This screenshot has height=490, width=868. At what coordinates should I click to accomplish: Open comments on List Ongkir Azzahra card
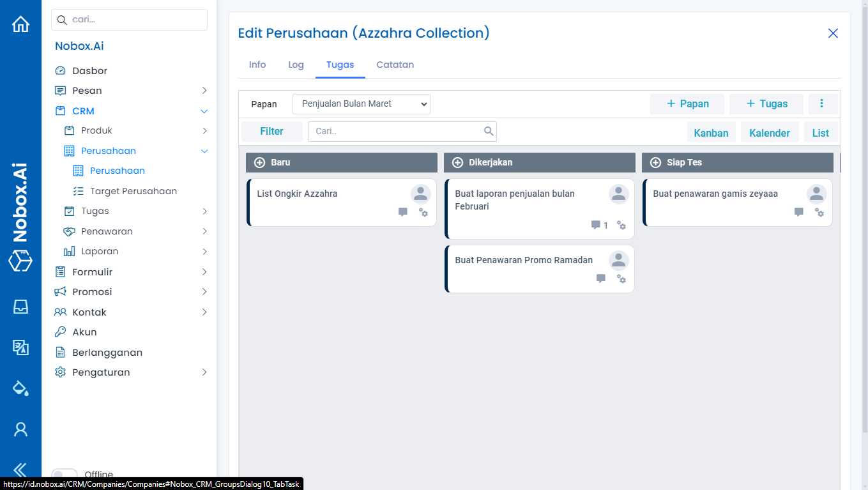402,212
